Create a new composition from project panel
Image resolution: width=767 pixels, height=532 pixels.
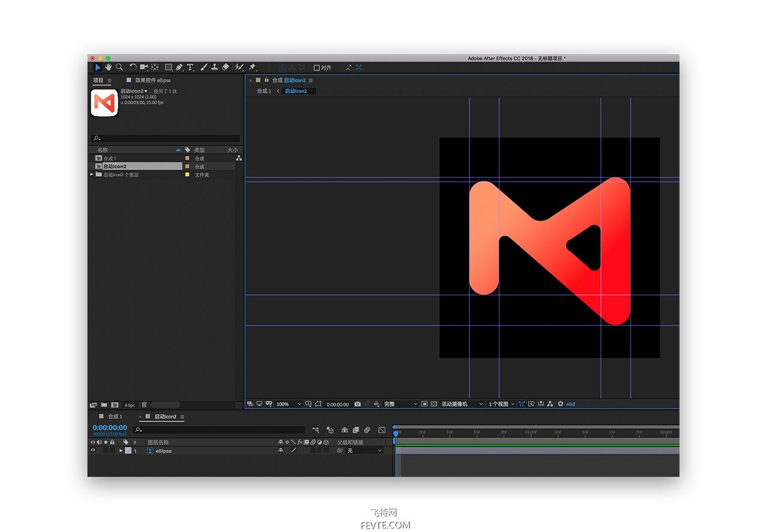pyautogui.click(x=114, y=405)
